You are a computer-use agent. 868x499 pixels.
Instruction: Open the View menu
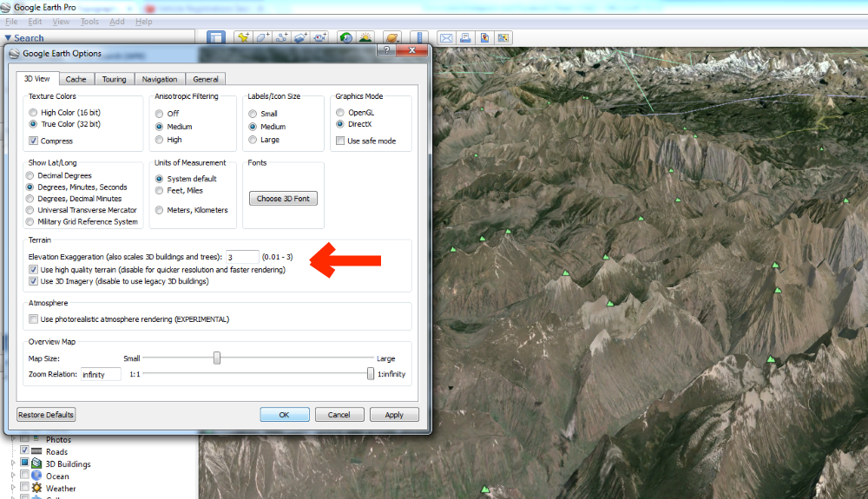[61, 22]
